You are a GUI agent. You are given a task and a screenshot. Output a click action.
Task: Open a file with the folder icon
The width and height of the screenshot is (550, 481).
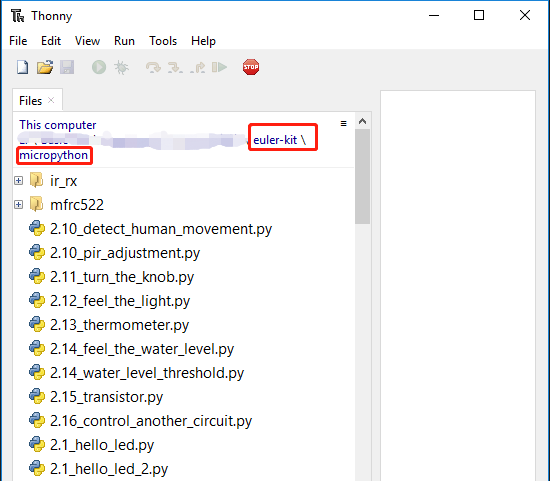click(45, 67)
